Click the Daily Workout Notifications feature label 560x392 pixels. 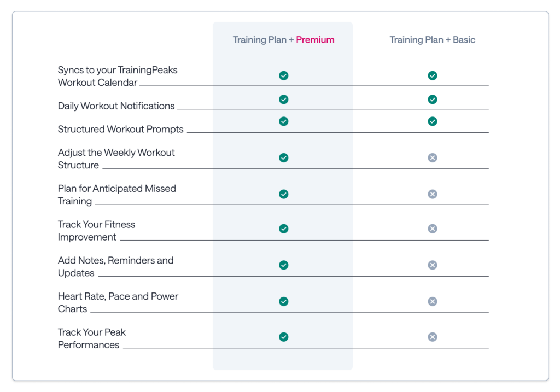click(116, 106)
